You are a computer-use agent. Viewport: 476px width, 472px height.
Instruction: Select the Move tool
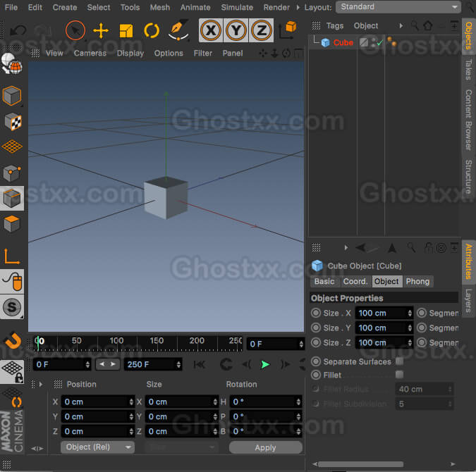(101, 30)
